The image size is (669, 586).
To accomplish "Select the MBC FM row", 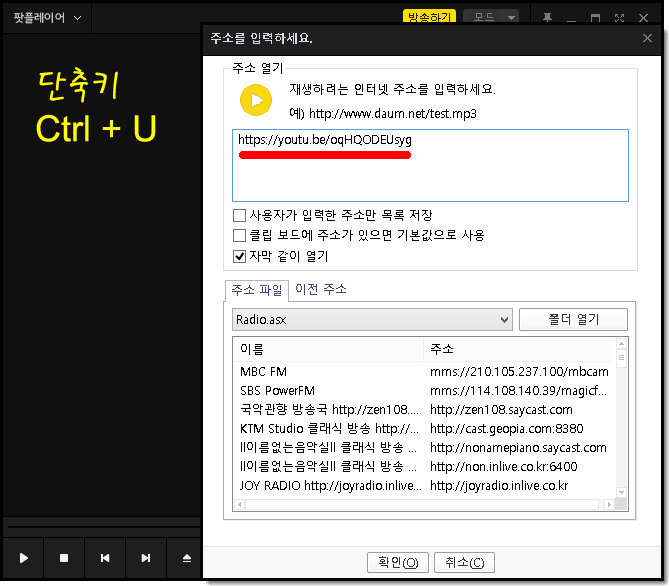I will (425, 372).
